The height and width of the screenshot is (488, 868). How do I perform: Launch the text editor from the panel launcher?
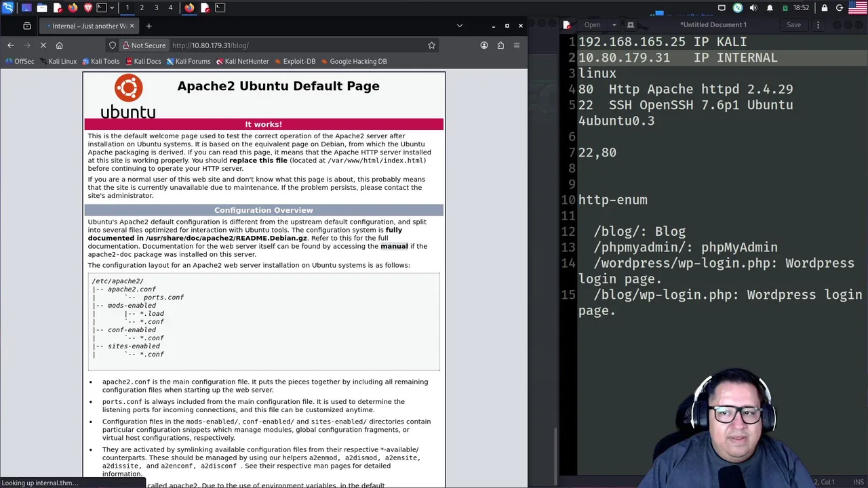(x=58, y=7)
